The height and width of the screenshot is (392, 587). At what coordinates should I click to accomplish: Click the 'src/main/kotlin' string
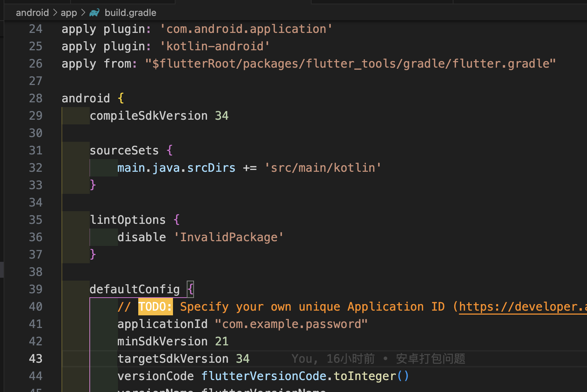coord(322,168)
